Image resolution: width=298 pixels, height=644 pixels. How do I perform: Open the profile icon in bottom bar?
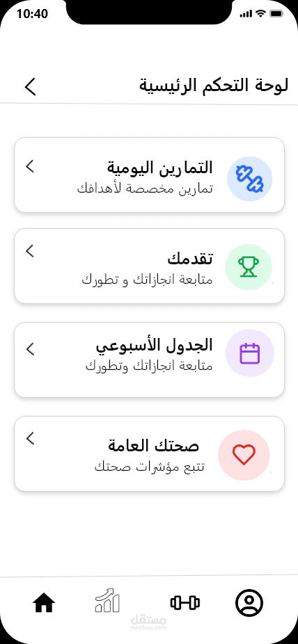(x=249, y=603)
